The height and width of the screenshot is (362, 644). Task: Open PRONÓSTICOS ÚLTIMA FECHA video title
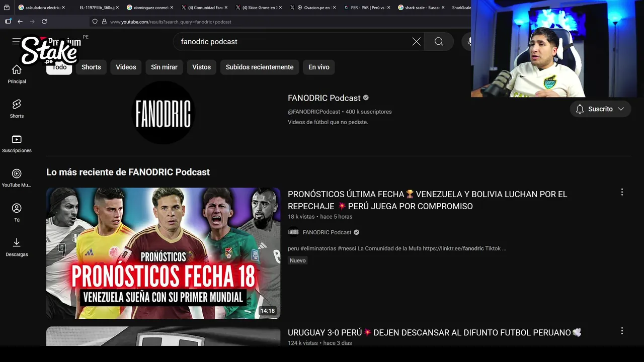427,200
